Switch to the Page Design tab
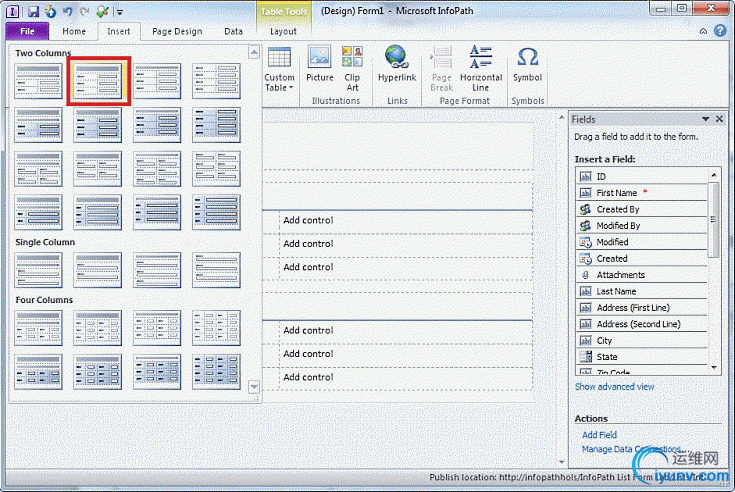Image resolution: width=735 pixels, height=492 pixels. coord(176,31)
